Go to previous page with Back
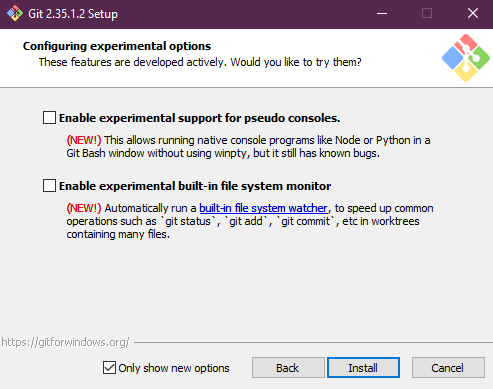This screenshot has width=493, height=389. (288, 368)
